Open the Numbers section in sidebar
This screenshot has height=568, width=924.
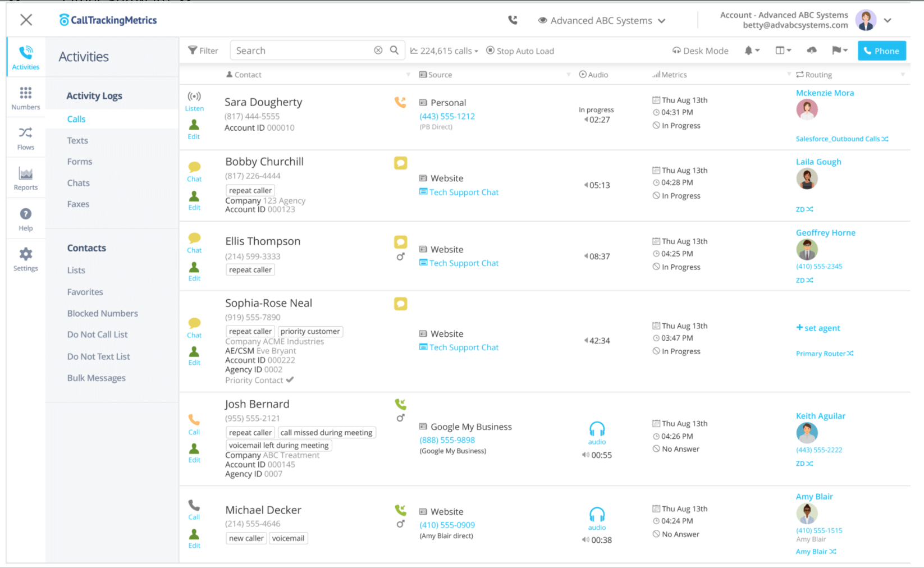tap(26, 98)
